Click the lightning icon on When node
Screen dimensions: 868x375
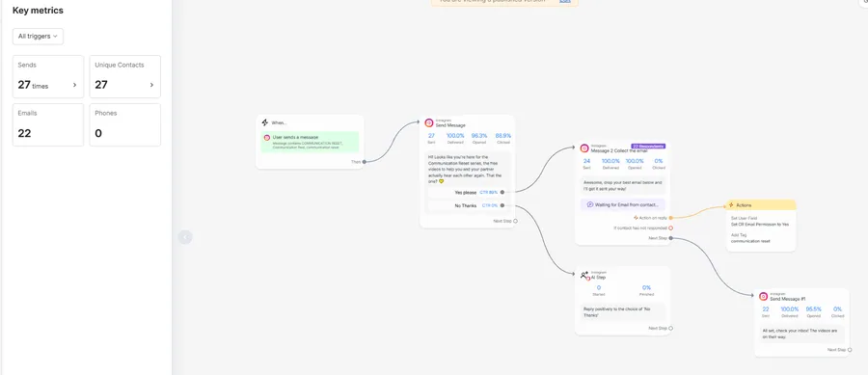pos(264,122)
